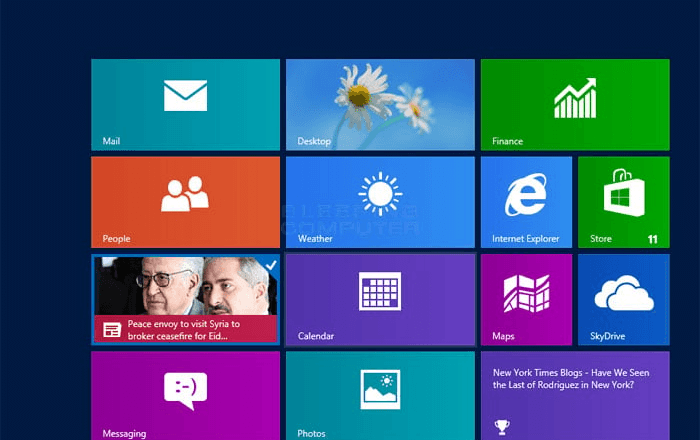
Task: Click the "Desktop" tile label
Action: 314,141
